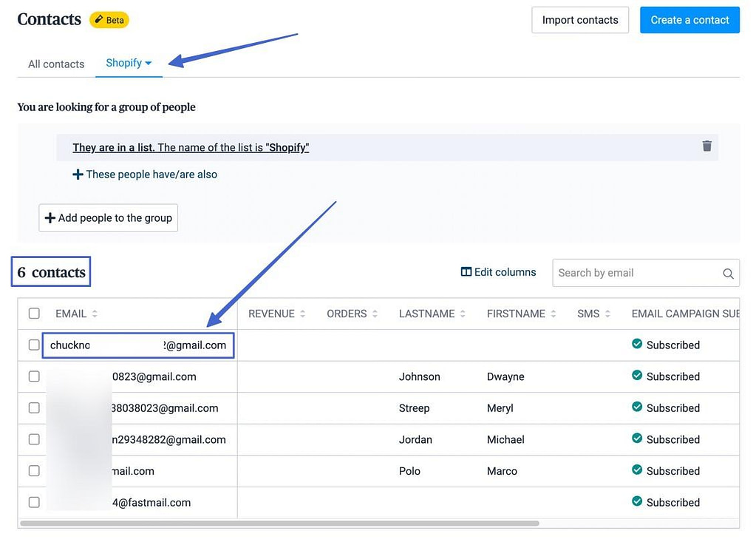Expand the 'These people have/are also' condition
The width and height of the screenshot is (756, 545).
click(x=145, y=174)
